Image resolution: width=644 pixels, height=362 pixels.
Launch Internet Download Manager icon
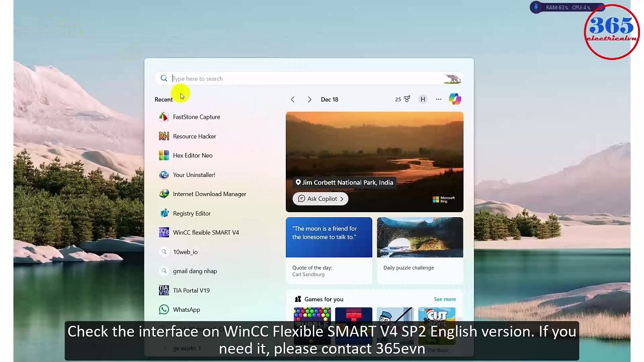[164, 194]
